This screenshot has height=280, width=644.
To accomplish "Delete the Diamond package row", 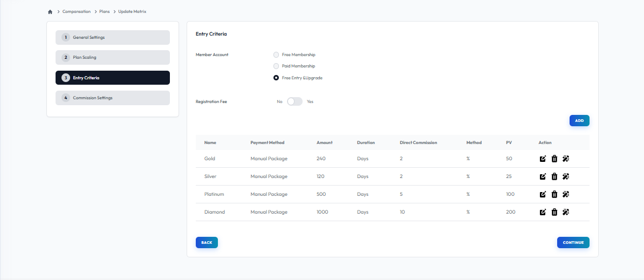I will (554, 212).
